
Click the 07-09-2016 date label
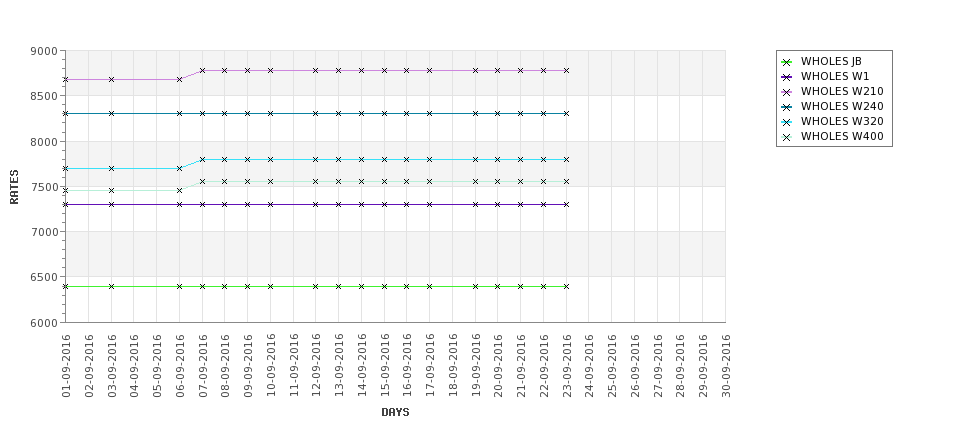[202, 366]
